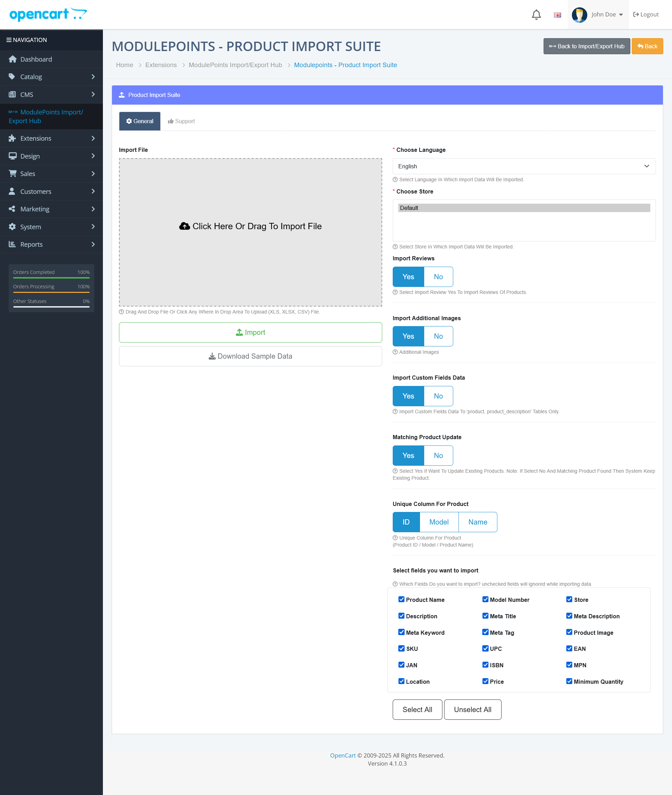
Task: Expand the Extensions menu chevron
Action: pyautogui.click(x=93, y=138)
